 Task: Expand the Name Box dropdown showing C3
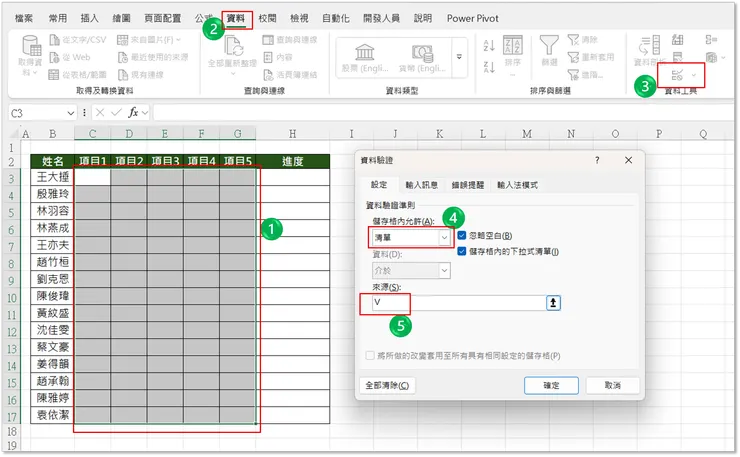pyautogui.click(x=70, y=113)
